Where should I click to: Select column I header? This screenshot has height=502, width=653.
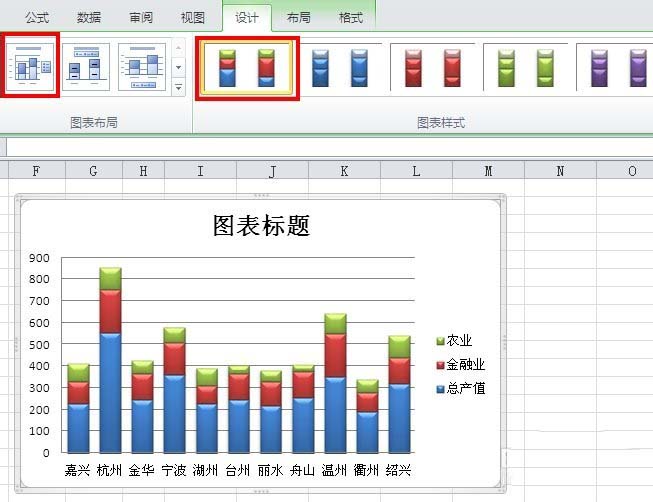[x=200, y=171]
